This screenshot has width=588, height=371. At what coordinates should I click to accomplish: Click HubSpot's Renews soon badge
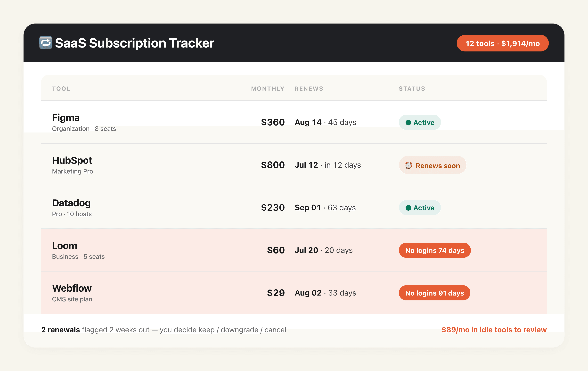(x=433, y=165)
